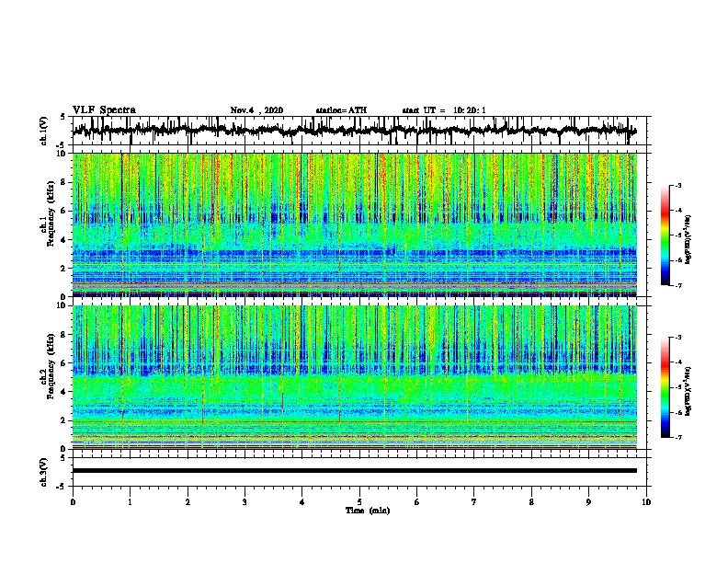This screenshot has height=563, width=728.
Task: Click the "-7" tick on ch.2 colorbar
Action: pyautogui.click(x=678, y=437)
